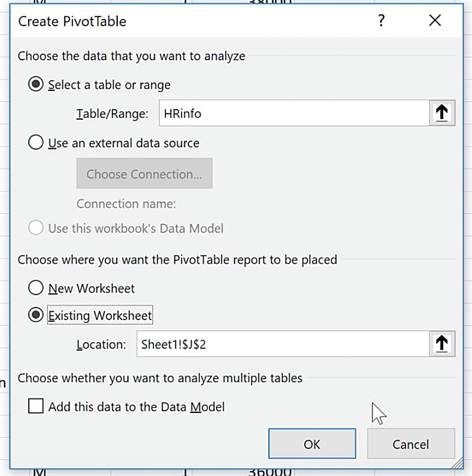This screenshot has width=472, height=476.
Task: Select greyed 'Use this workbook's Data Model' radio
Action: tap(36, 228)
